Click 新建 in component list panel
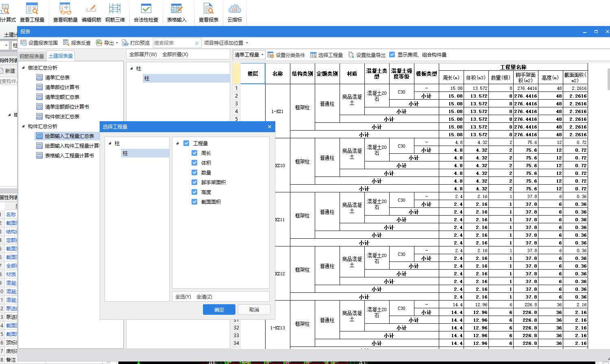Image resolution: width=610 pixels, height=364 pixels. pyautogui.click(x=8, y=71)
